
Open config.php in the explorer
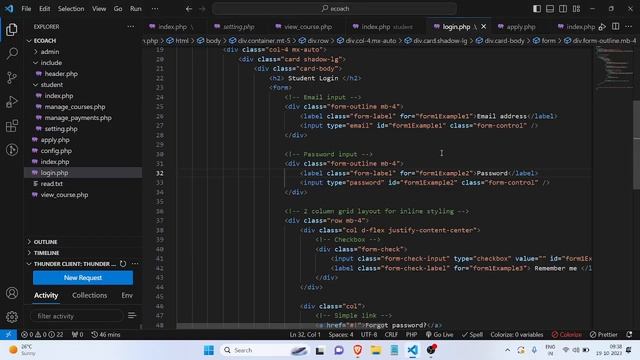pos(56,151)
